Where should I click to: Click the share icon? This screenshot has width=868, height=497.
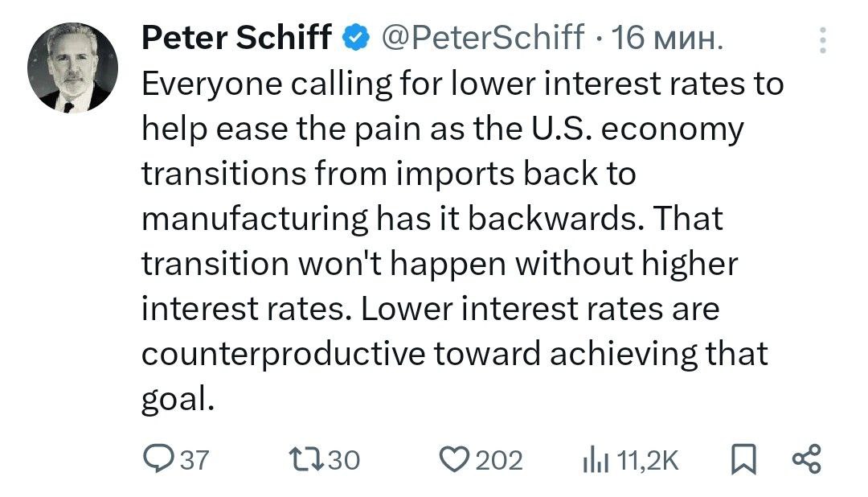(x=807, y=458)
